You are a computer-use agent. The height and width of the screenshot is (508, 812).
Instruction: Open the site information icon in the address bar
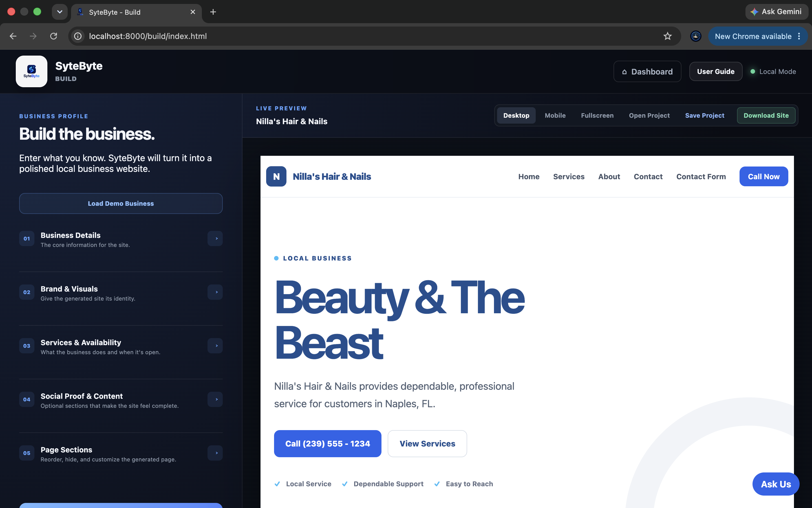[78, 36]
